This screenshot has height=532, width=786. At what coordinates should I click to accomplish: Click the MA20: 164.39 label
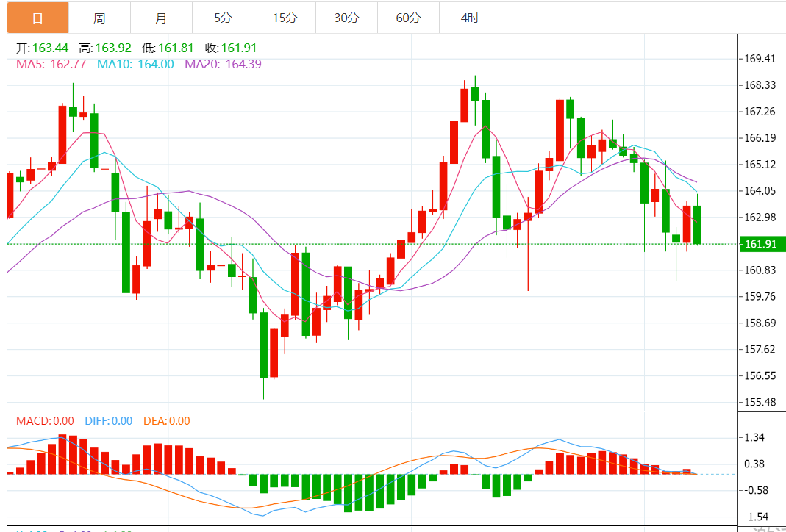(x=223, y=64)
